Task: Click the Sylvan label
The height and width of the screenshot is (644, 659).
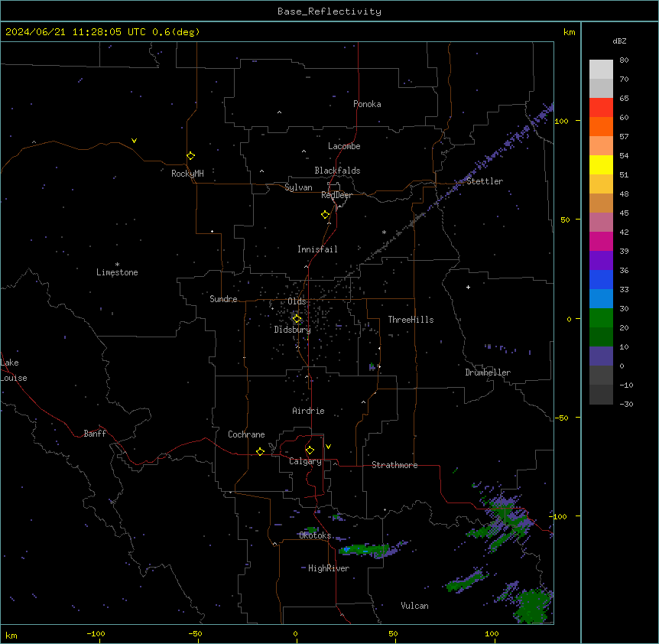Action: (298, 187)
